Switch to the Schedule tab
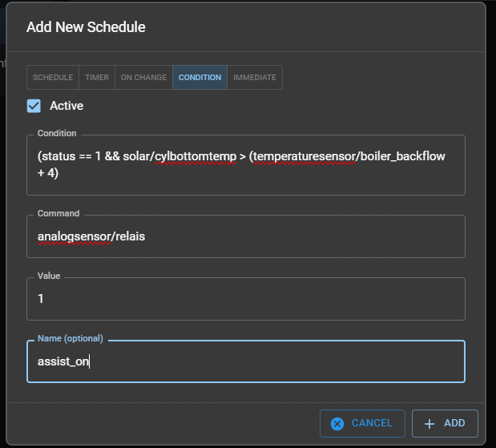The width and height of the screenshot is (496, 448). click(53, 78)
